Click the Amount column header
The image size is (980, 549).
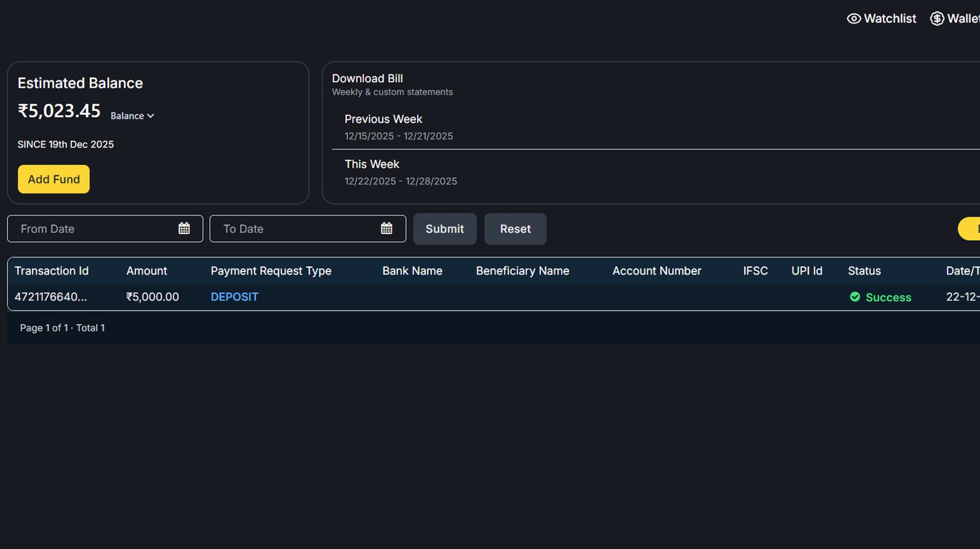pyautogui.click(x=146, y=271)
